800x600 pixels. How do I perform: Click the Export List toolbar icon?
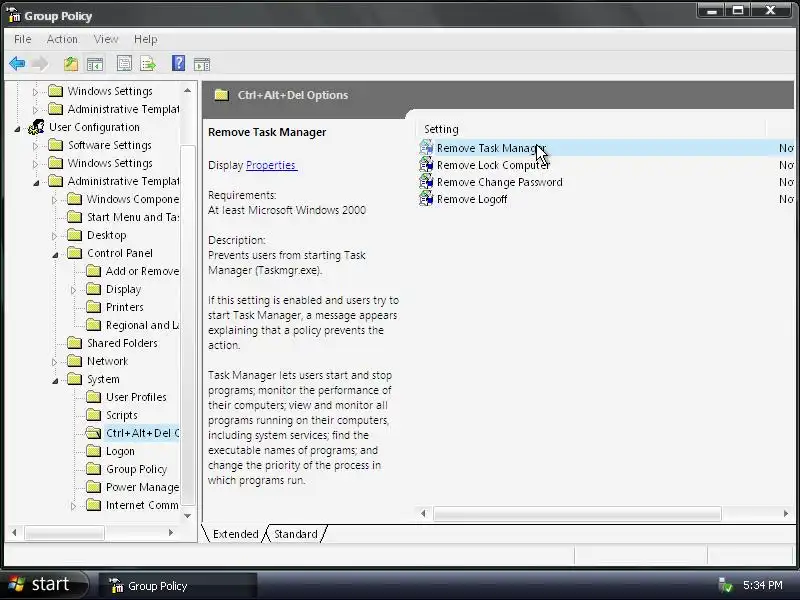point(148,64)
